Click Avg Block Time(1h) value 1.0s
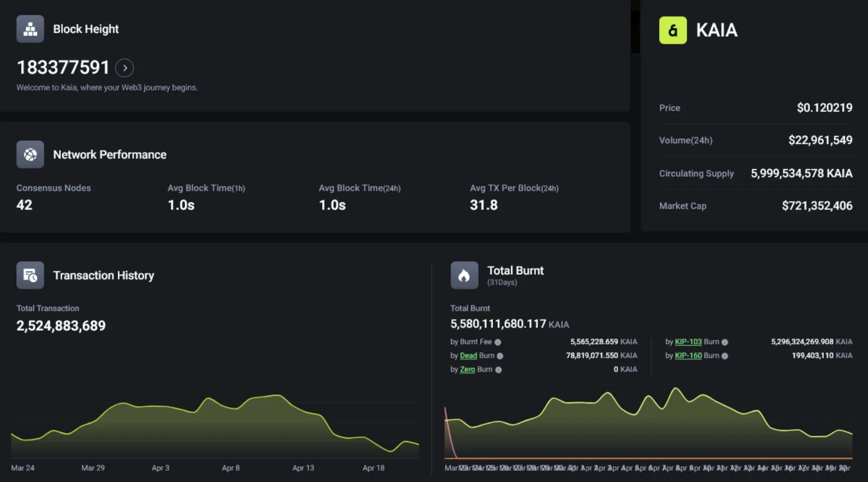This screenshot has width=868, height=482. 181,205
